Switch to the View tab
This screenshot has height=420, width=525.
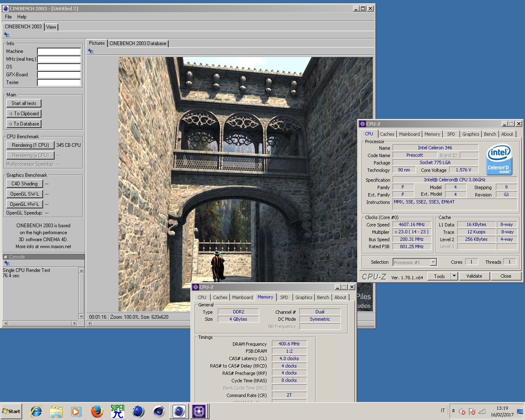[x=51, y=27]
